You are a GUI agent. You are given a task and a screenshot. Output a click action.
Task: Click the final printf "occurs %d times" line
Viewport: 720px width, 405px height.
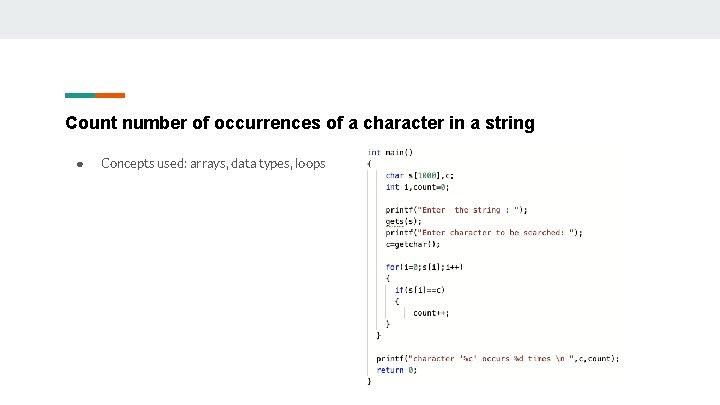(x=497, y=358)
